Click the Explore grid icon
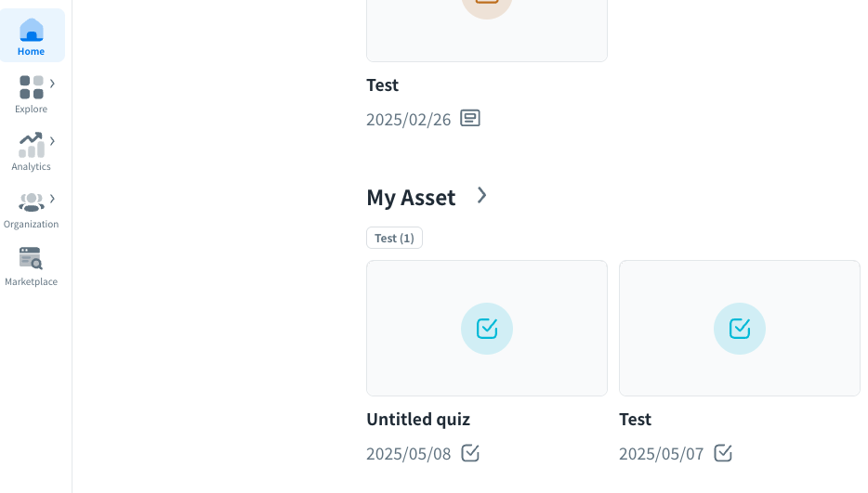Viewport: 868px width, 493px height. coord(32,87)
